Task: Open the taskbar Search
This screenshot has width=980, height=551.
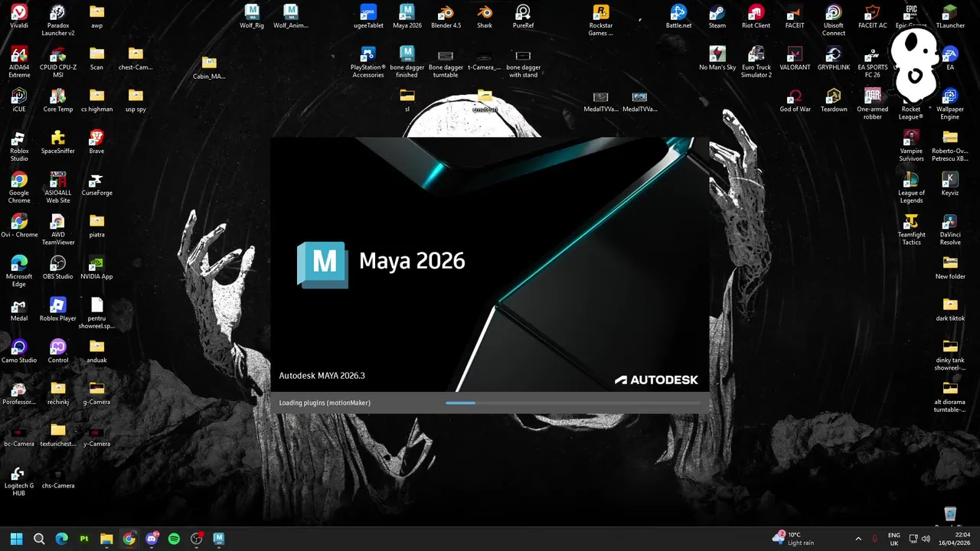Action: (x=39, y=539)
